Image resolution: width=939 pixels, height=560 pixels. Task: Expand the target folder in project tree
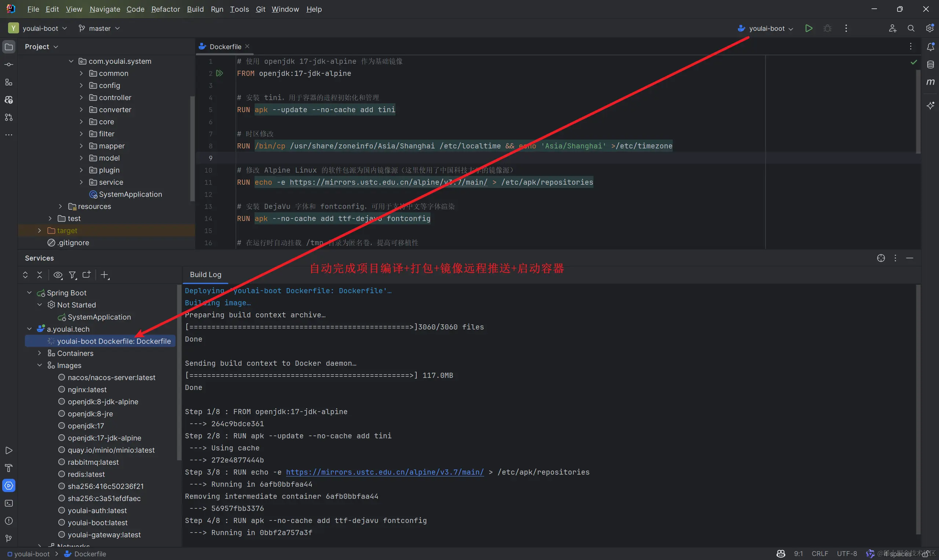click(x=40, y=231)
